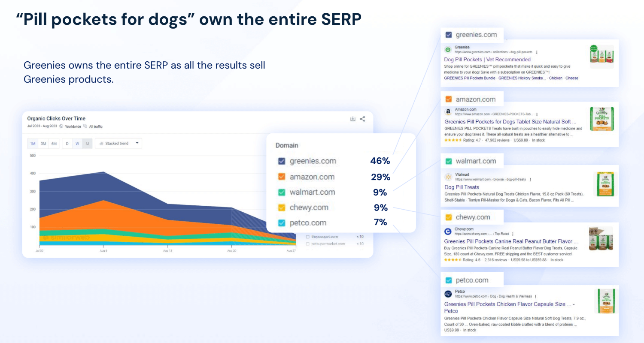Image resolution: width=644 pixels, height=343 pixels.
Task: Share the Organic Clicks Over Time chart
Action: (x=362, y=119)
